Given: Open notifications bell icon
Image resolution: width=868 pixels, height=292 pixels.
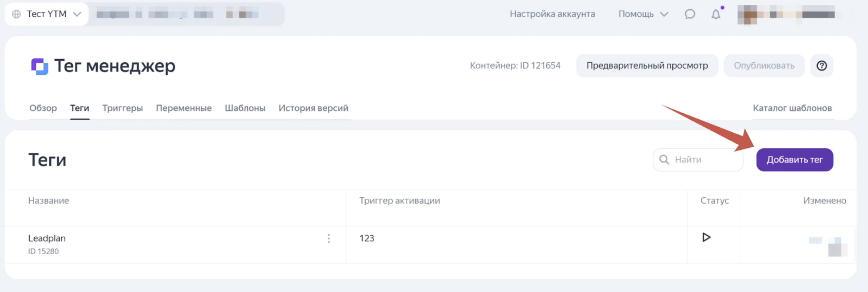Looking at the screenshot, I should coord(716,14).
